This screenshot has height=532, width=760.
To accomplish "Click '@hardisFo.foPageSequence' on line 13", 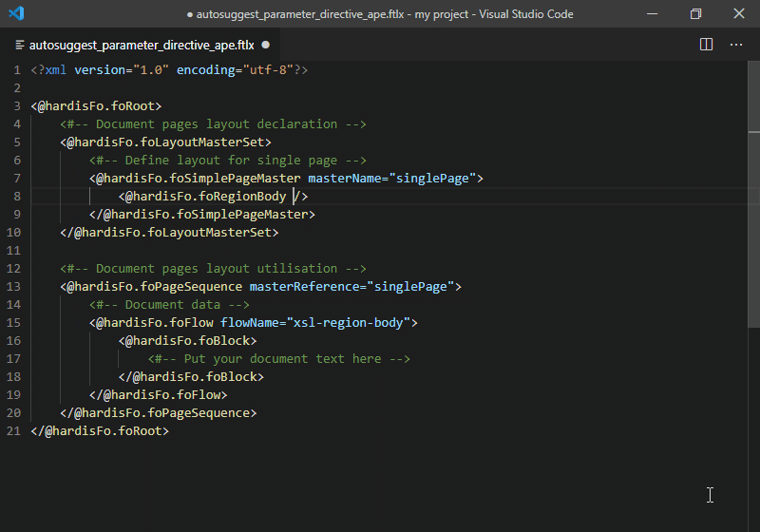I will pyautogui.click(x=155, y=286).
